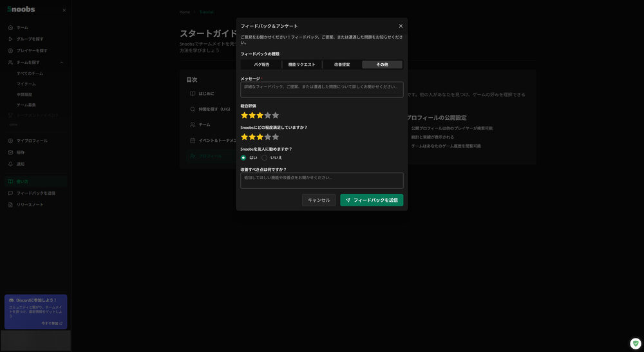Rate Snoobs satisfaction three stars

260,137
